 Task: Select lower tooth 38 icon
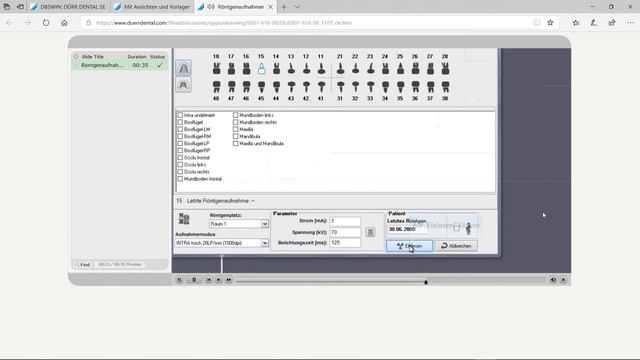pyautogui.click(x=445, y=87)
